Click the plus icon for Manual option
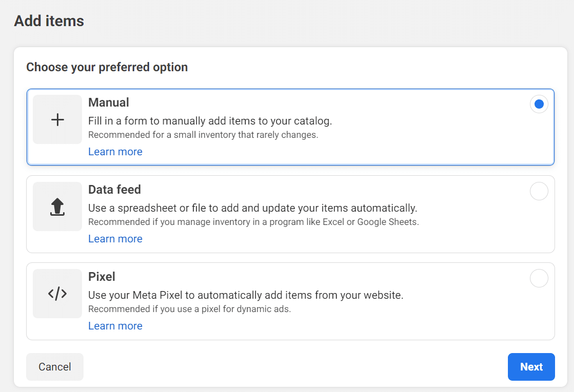 point(57,120)
